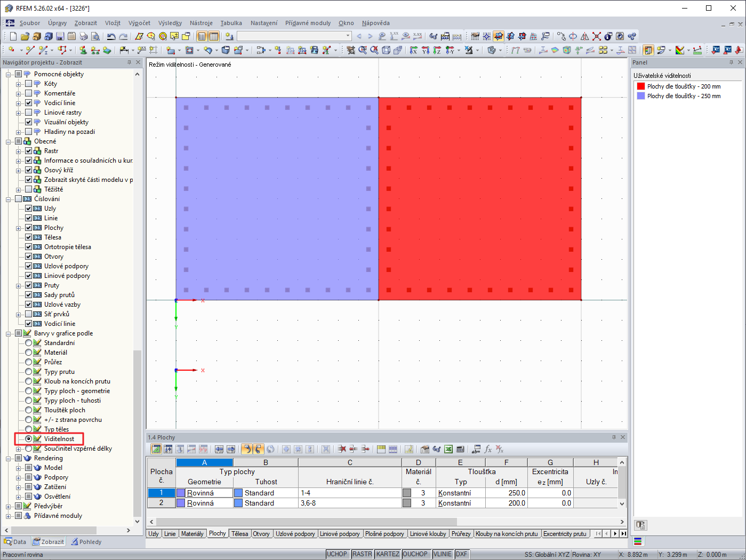Screen dimensions: 746x560
Task: Toggle the Rastr checkbox
Action: coord(29,151)
